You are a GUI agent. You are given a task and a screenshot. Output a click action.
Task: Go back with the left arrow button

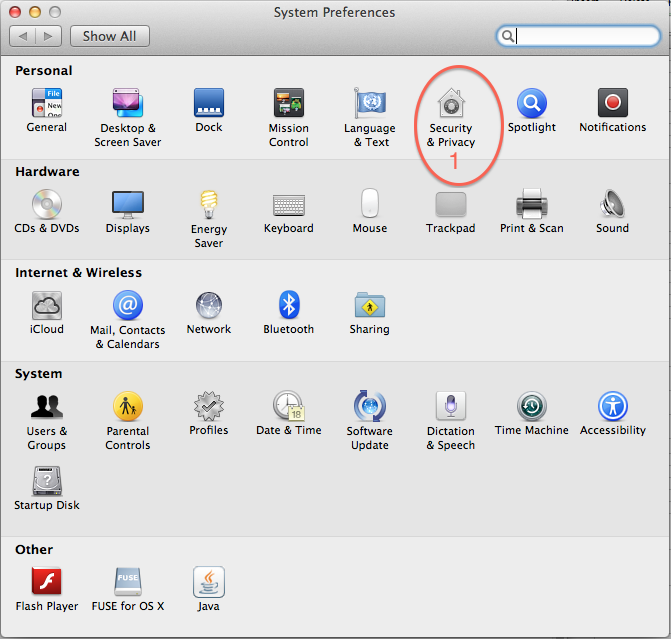tap(23, 36)
